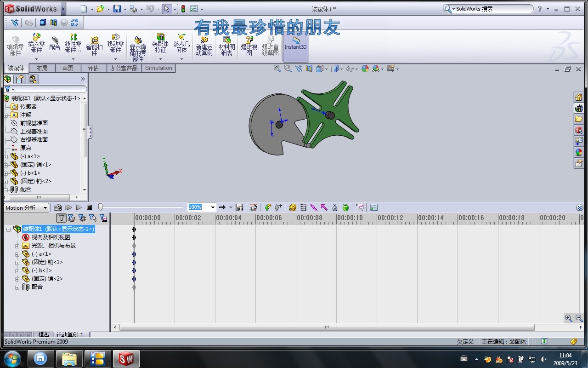The image size is (588, 368).
Task: Expand the SolidWorks menu arrow
Action: click(63, 9)
